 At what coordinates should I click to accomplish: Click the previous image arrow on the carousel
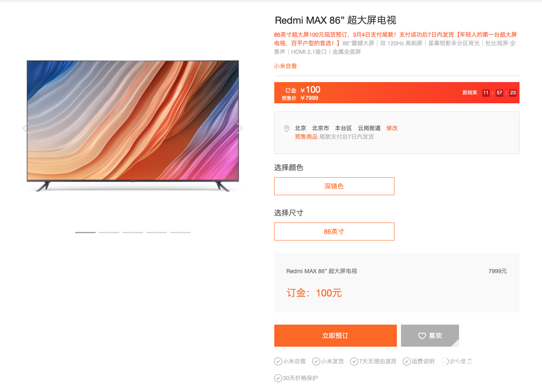[x=25, y=128]
